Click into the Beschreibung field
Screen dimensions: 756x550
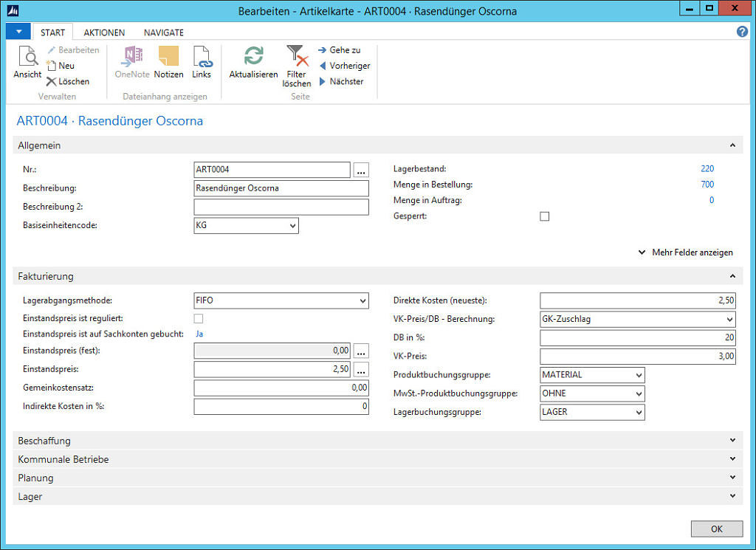coord(281,188)
